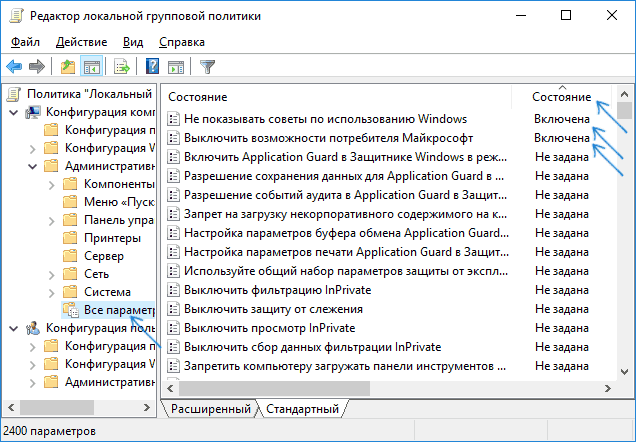636x442 pixels.
Task: Select Панель управления folder label
Action: click(x=119, y=220)
